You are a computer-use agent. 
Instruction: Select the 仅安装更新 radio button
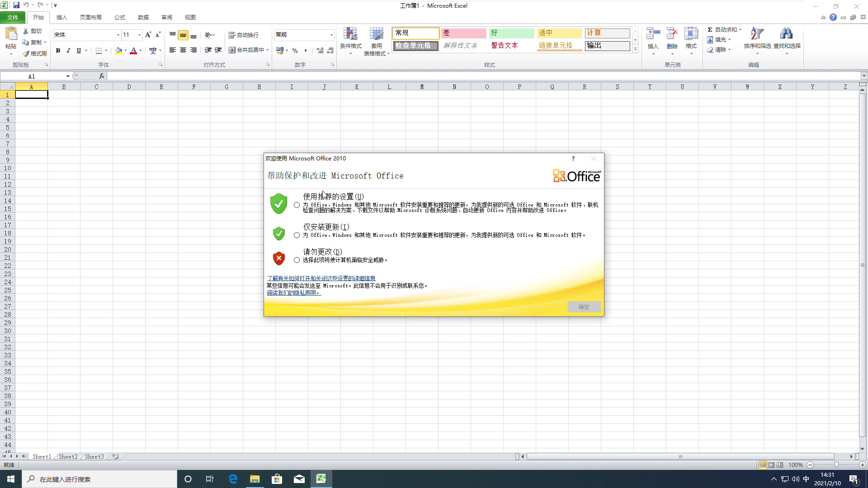[x=297, y=235]
